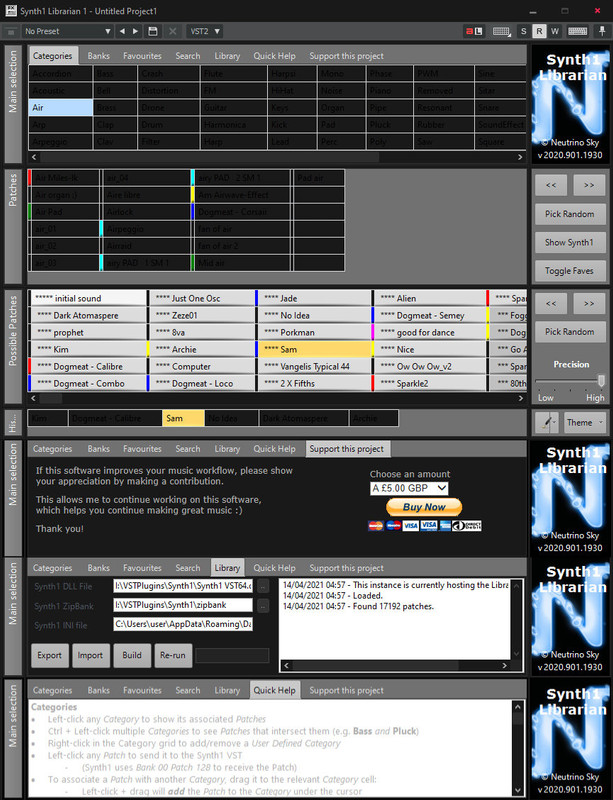Click the pin window icon in toolbar

click(x=602, y=32)
